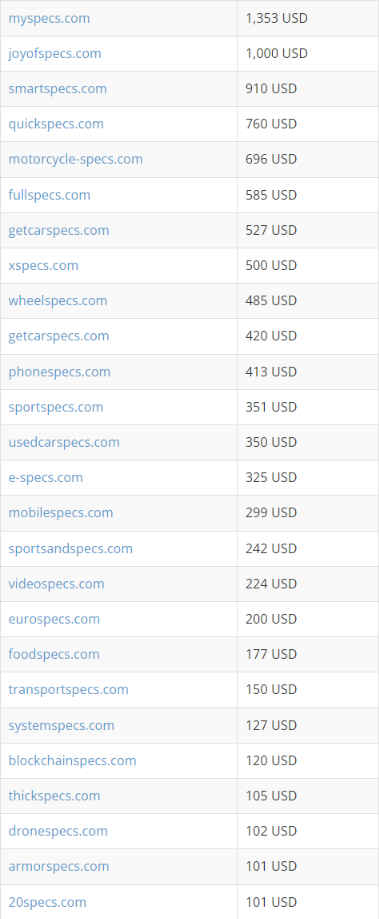Open blockchainspecs.com link
Viewport: 379px width, 919px height.
click(x=72, y=761)
